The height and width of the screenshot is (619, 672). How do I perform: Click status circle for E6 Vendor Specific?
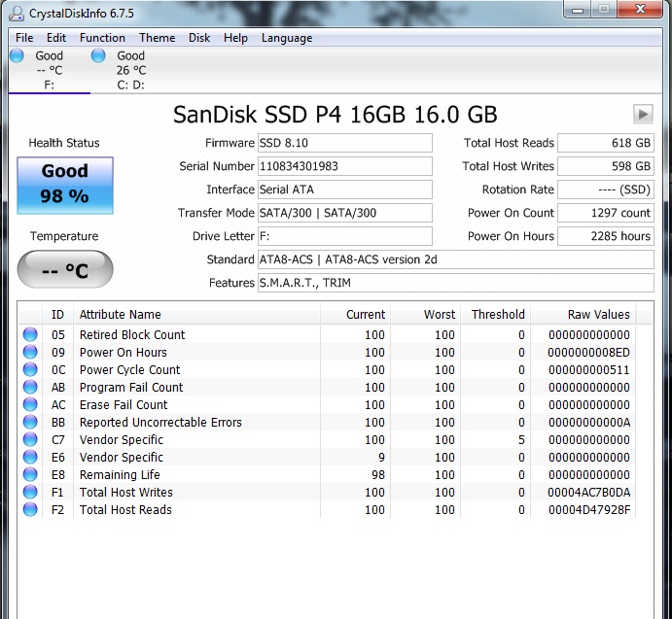(x=30, y=457)
